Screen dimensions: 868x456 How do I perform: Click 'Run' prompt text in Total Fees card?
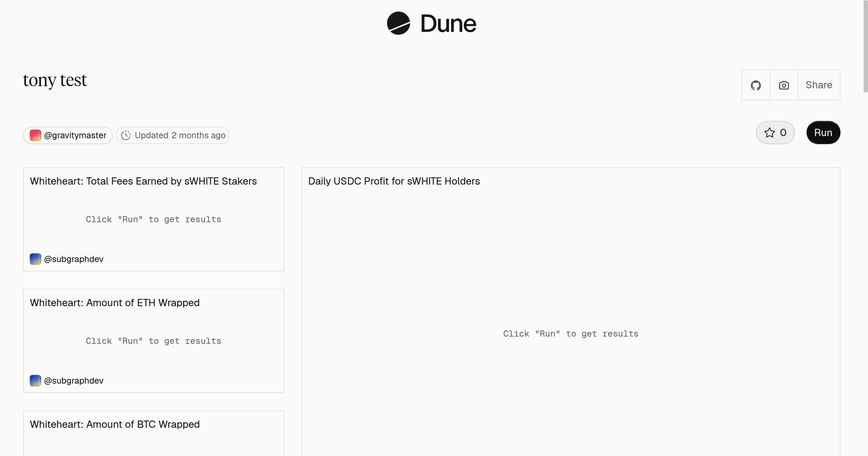(x=153, y=219)
